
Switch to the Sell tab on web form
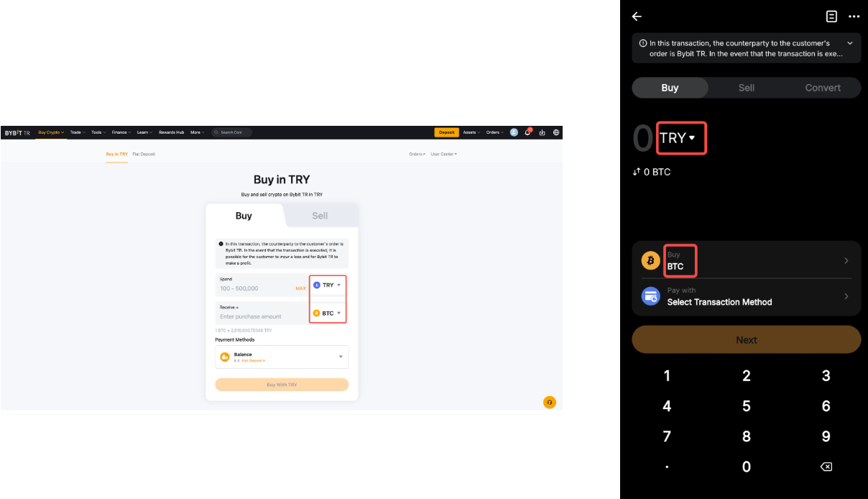[x=320, y=216]
